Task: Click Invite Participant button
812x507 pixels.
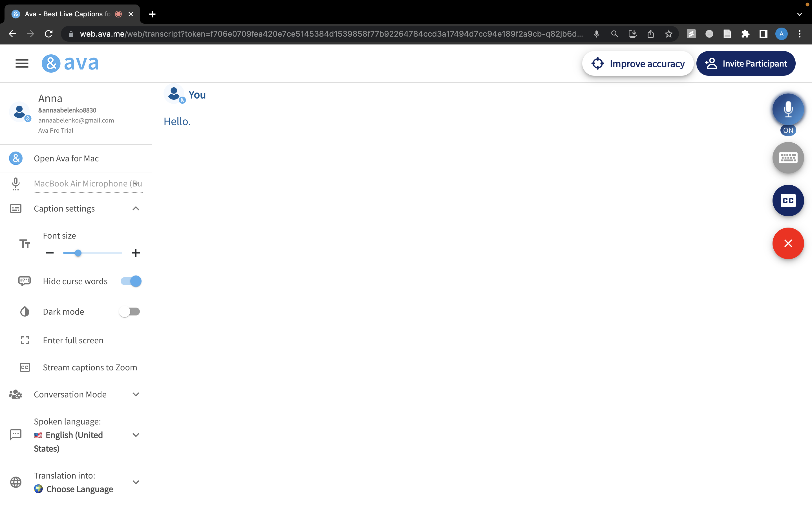Action: click(x=745, y=63)
